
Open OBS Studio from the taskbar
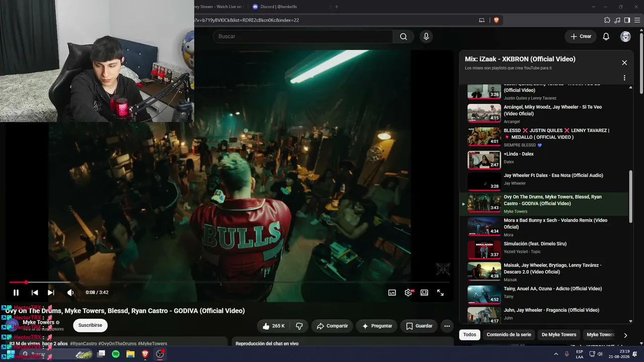(160, 354)
